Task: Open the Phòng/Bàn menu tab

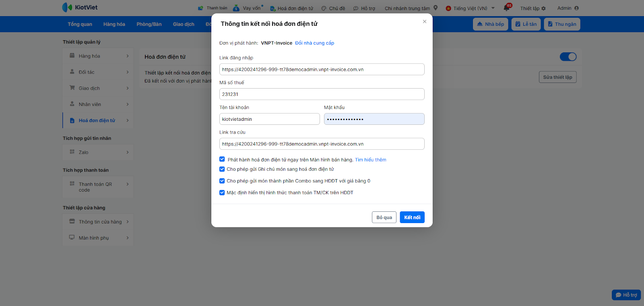Action: point(149,24)
